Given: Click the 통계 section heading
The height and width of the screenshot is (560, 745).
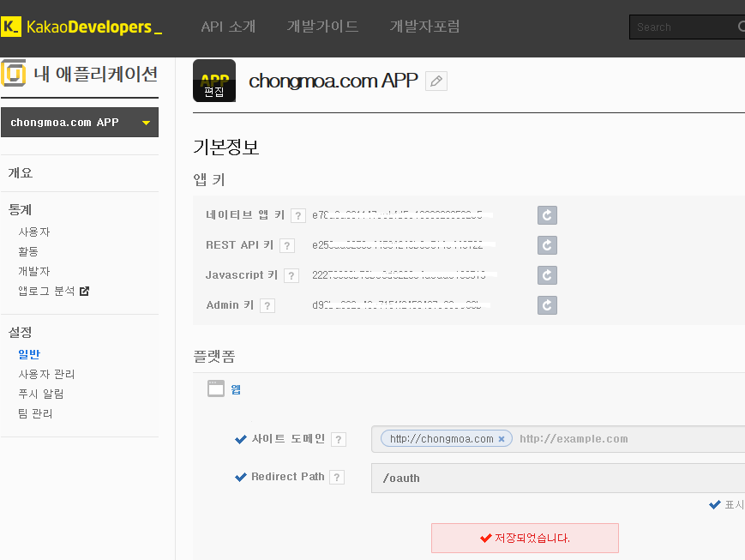Looking at the screenshot, I should pyautogui.click(x=20, y=209).
